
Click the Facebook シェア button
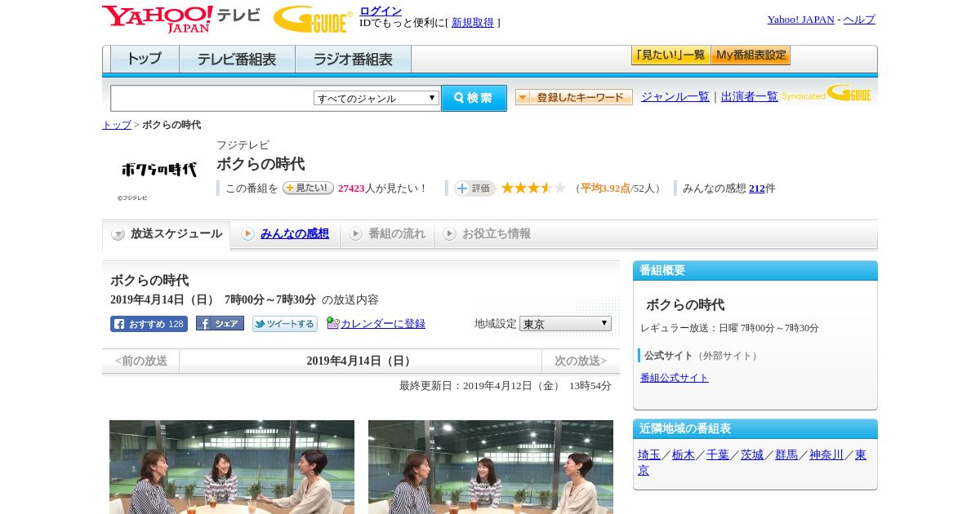click(x=220, y=323)
